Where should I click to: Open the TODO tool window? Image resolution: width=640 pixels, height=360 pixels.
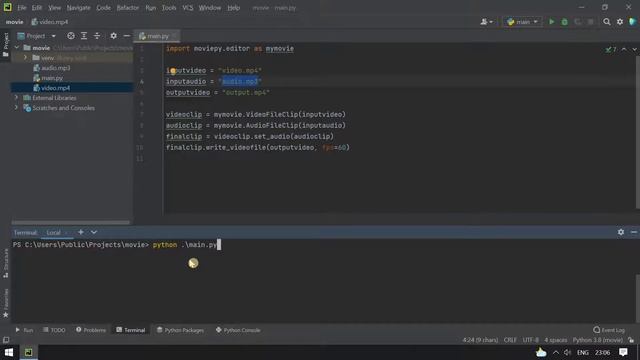[x=54, y=330]
